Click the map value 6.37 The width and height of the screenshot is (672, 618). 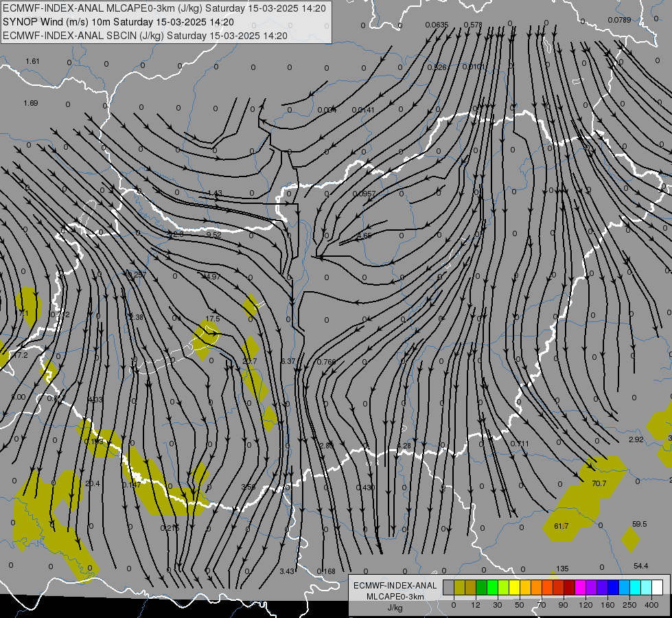288,362
